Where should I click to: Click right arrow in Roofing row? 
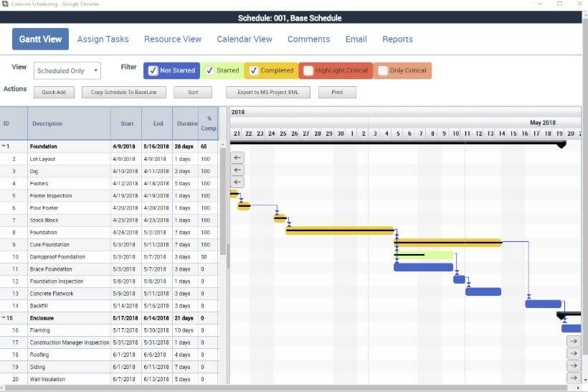(x=574, y=353)
